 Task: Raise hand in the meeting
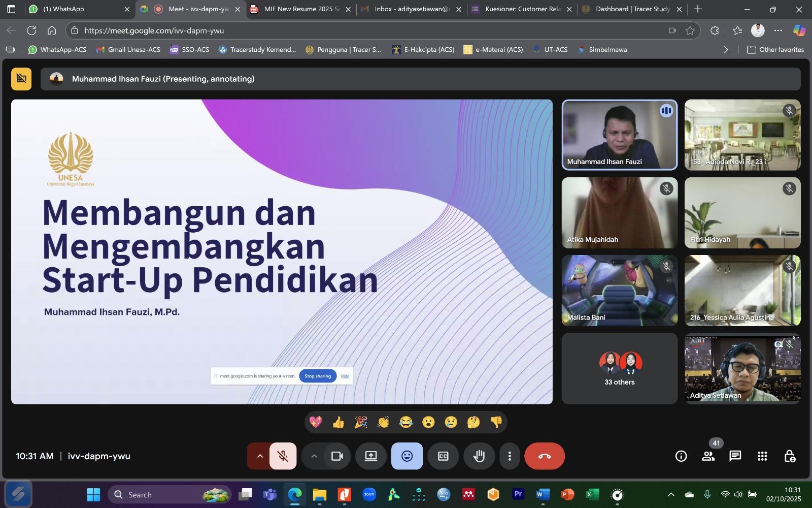click(x=479, y=456)
